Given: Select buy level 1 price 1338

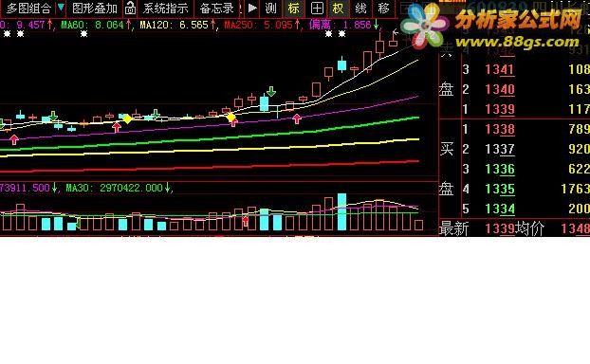Looking at the screenshot, I should [x=500, y=129].
